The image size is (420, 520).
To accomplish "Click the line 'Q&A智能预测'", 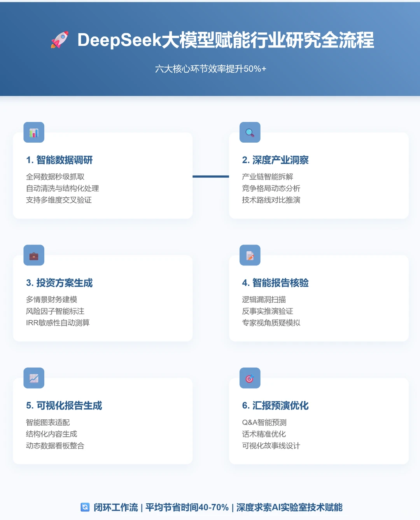I will pyautogui.click(x=264, y=422).
